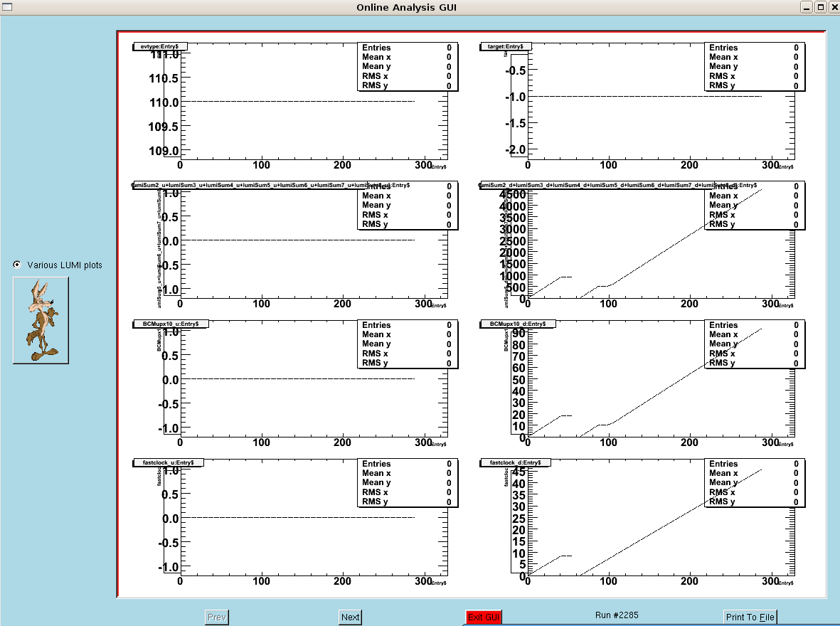Click the stats box of BCMupx10_u plot

(x=407, y=344)
